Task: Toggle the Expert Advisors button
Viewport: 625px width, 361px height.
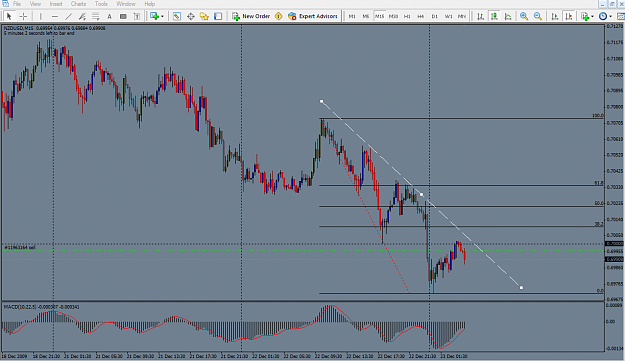Action: (313, 16)
